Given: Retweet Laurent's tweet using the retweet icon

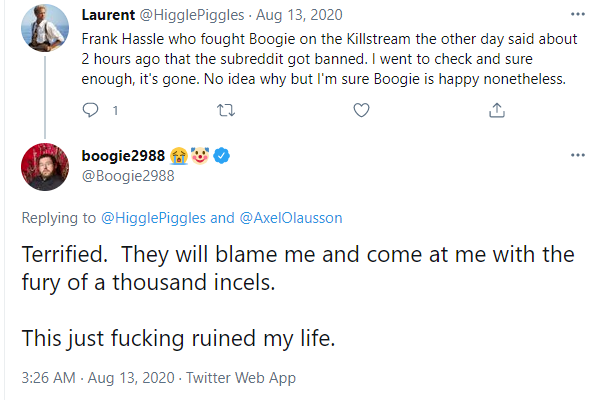Looking at the screenshot, I should 226,110.
